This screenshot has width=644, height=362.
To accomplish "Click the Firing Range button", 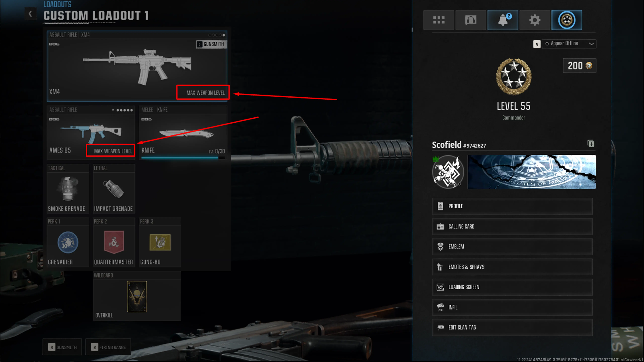I will [108, 347].
